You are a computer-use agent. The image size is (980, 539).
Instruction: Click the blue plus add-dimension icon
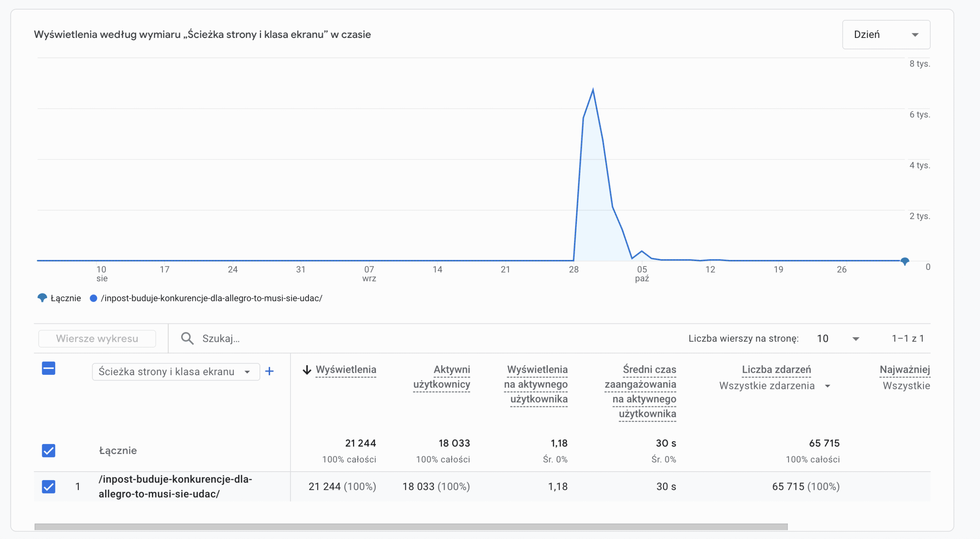(269, 371)
